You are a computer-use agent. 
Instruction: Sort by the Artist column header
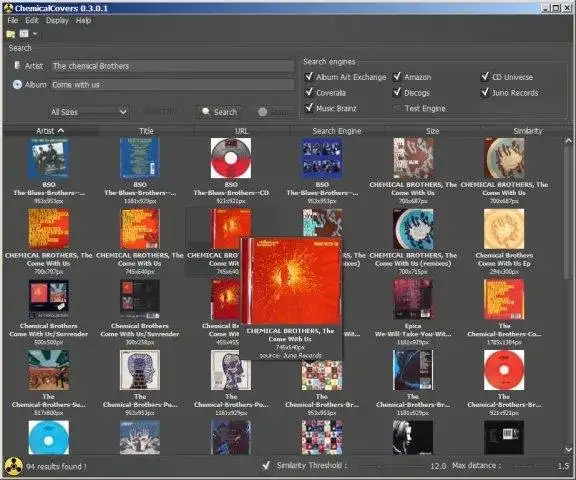pyautogui.click(x=50, y=131)
